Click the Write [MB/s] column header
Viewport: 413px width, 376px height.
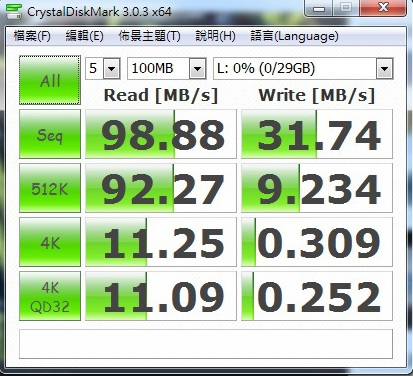coord(317,95)
